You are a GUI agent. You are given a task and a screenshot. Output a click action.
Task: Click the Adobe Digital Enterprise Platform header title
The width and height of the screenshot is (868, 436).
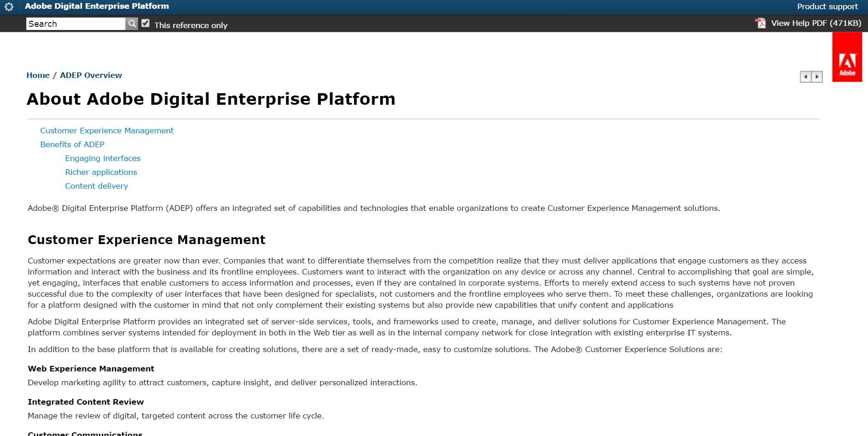tap(97, 6)
